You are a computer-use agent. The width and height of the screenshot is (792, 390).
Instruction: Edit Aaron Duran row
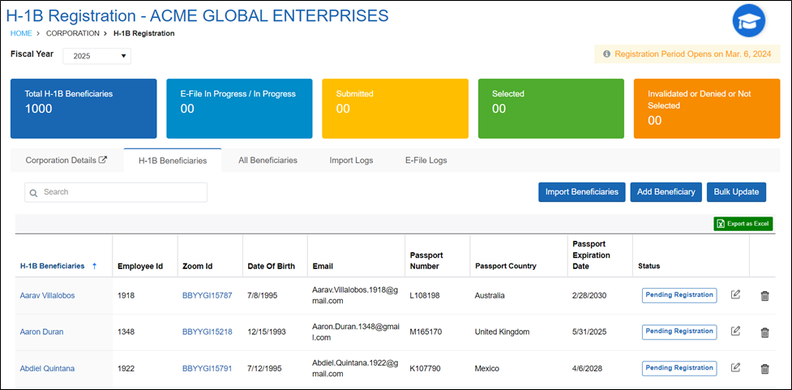tap(736, 331)
